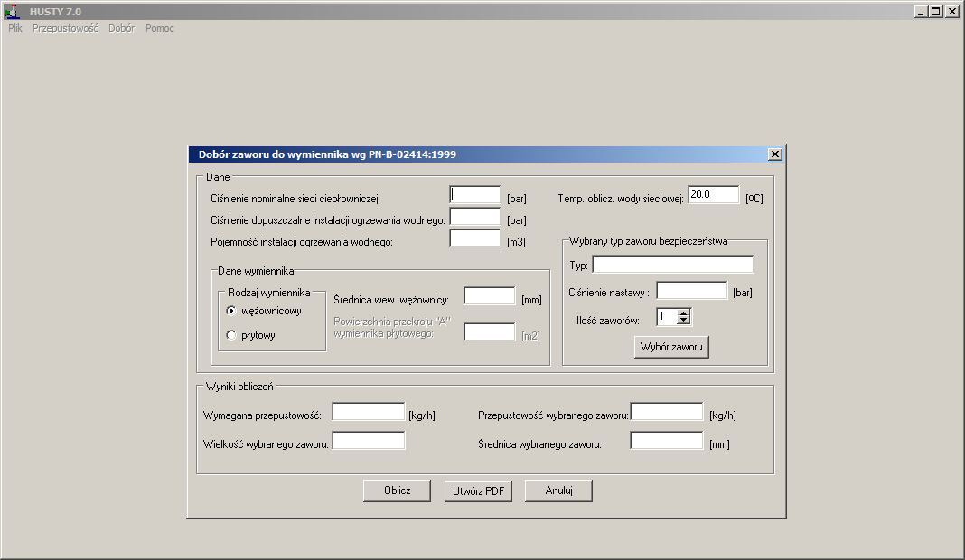Click the HUSTY application icon in title bar
Screen dimensions: 965x560
(12, 12)
